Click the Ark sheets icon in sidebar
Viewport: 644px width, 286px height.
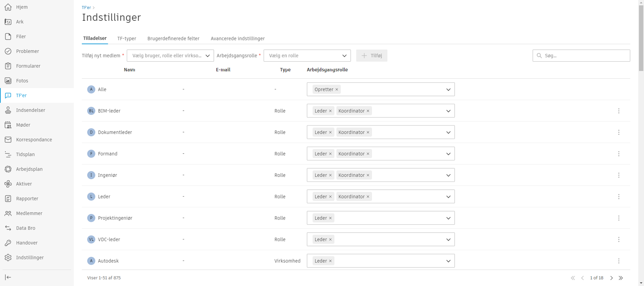point(8,22)
